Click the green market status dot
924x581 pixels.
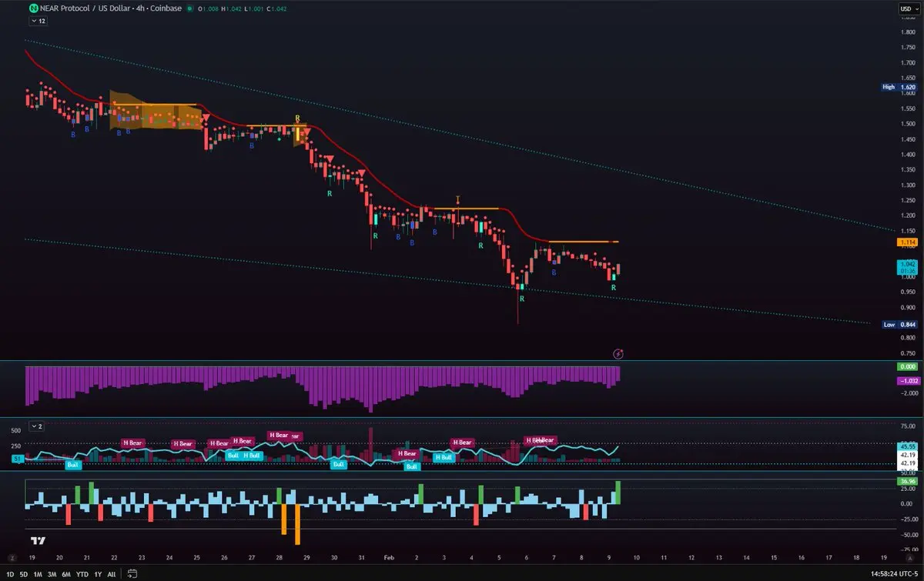coord(190,8)
